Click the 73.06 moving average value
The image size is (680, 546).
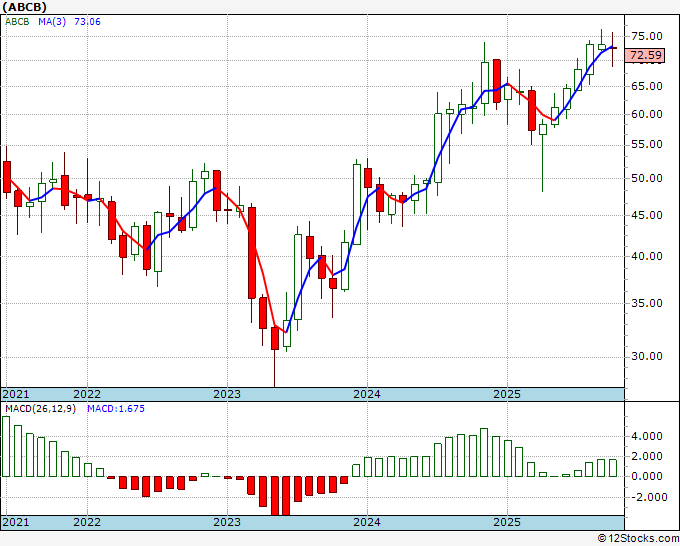87,22
